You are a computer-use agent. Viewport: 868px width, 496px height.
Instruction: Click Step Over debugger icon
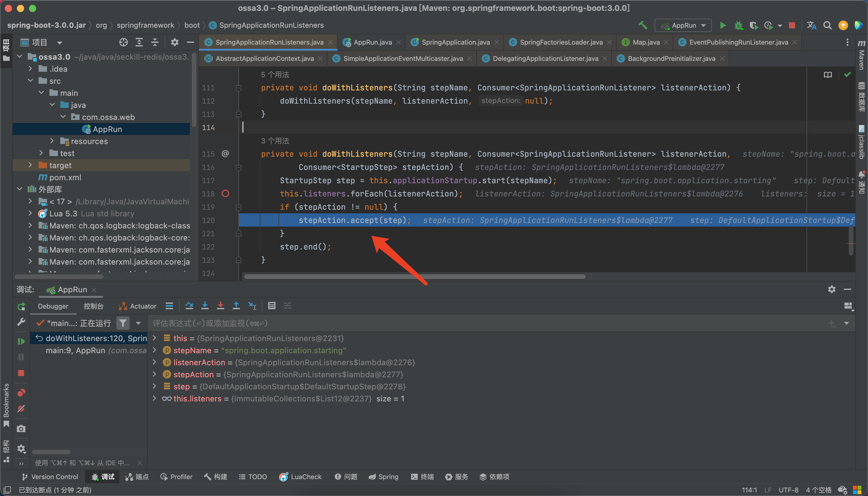point(189,306)
